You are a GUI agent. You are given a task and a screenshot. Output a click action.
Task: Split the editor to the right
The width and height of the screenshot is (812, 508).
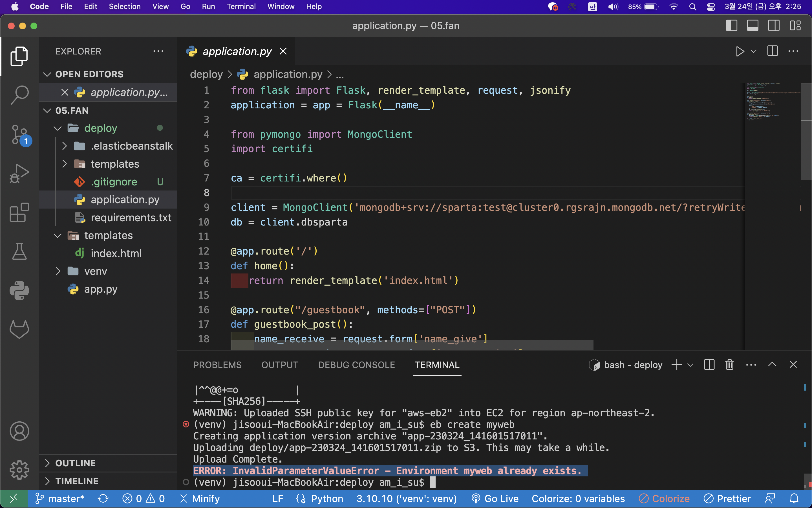(x=773, y=51)
